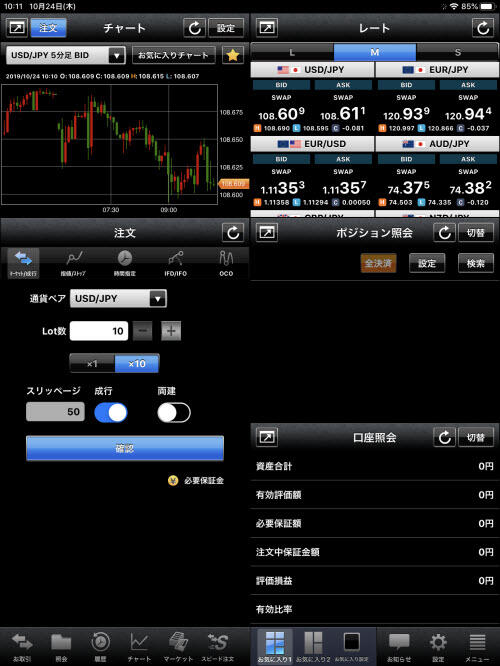Switch rate panel to L size tab
Viewport: 500px width, 666px height.
(292, 52)
